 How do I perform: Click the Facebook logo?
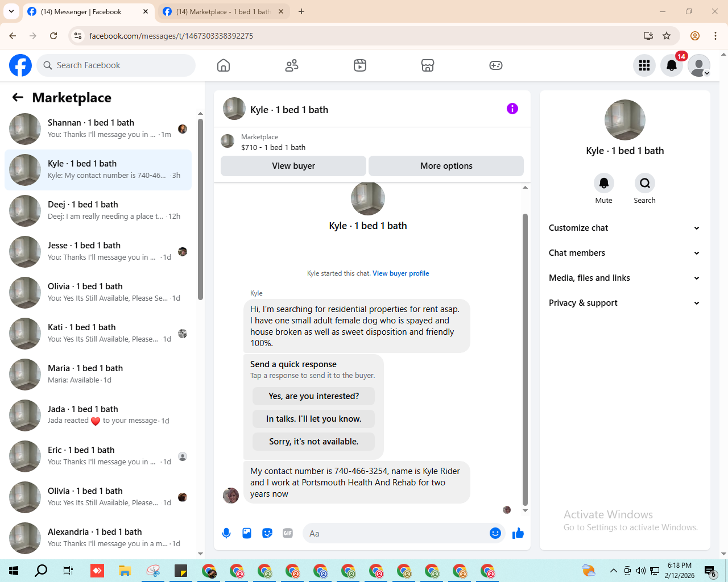(20, 65)
